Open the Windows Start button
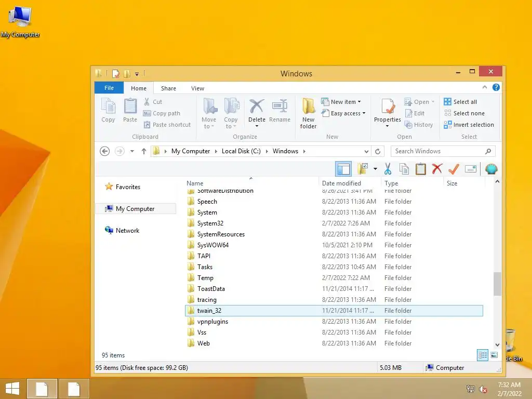The height and width of the screenshot is (399, 532). click(12, 389)
